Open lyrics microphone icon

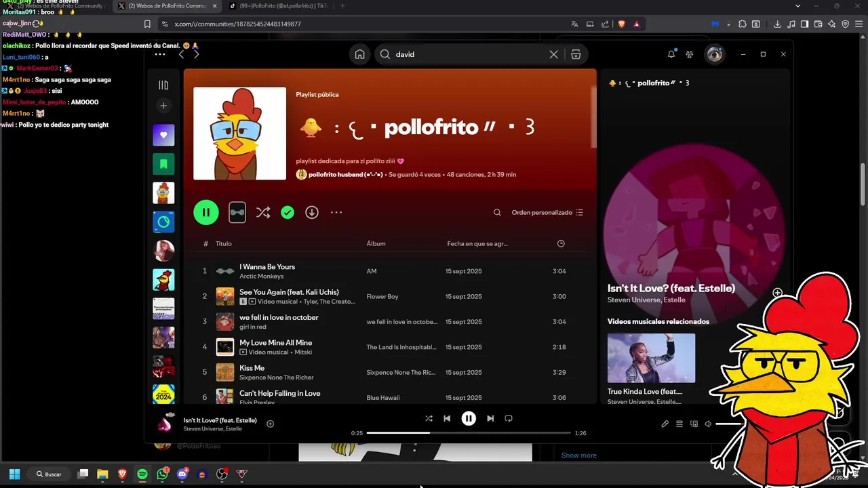pyautogui.click(x=665, y=424)
